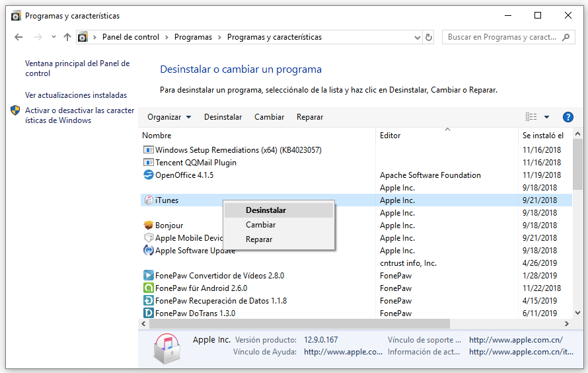Click support link http://www.apple.com.cn/
The width and height of the screenshot is (588, 373).
(515, 340)
